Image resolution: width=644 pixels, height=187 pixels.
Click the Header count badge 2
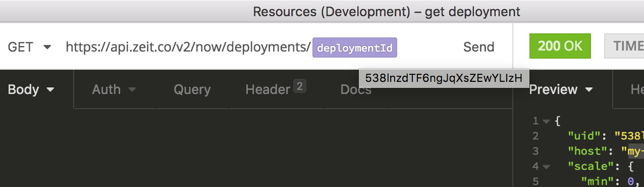pos(299,86)
